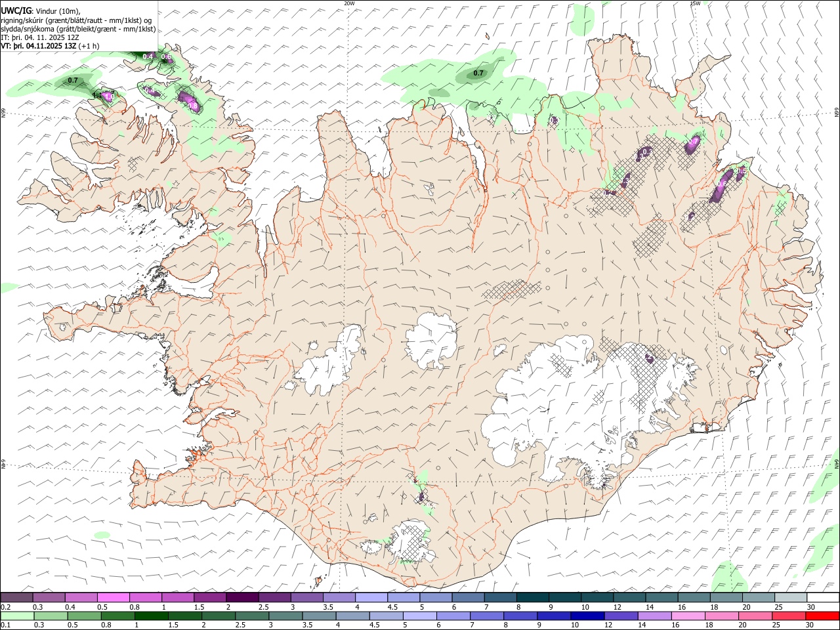Pick the lower-legend swatch starting at 0.5
This screenshot has width=840, height=630.
(x=84, y=616)
